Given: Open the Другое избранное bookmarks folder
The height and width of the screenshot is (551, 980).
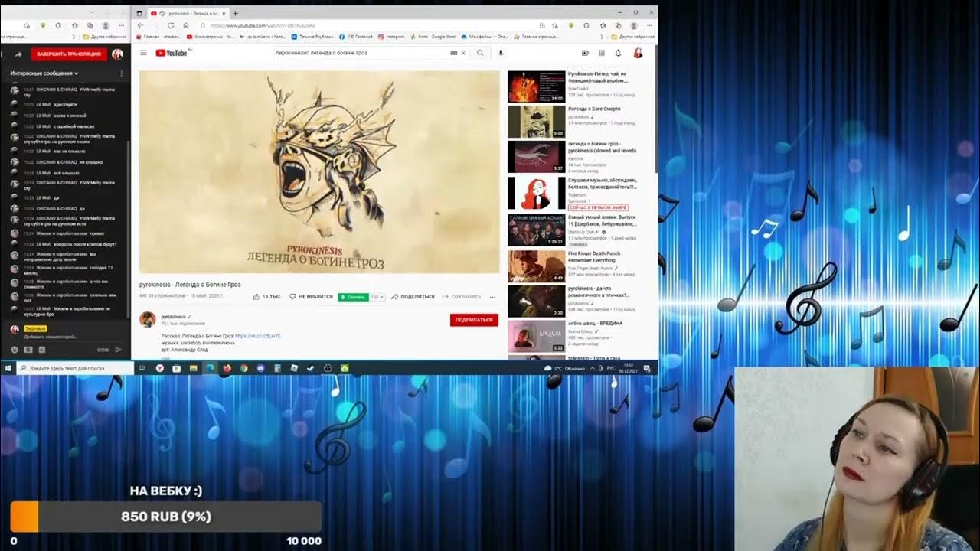Looking at the screenshot, I should (x=633, y=37).
